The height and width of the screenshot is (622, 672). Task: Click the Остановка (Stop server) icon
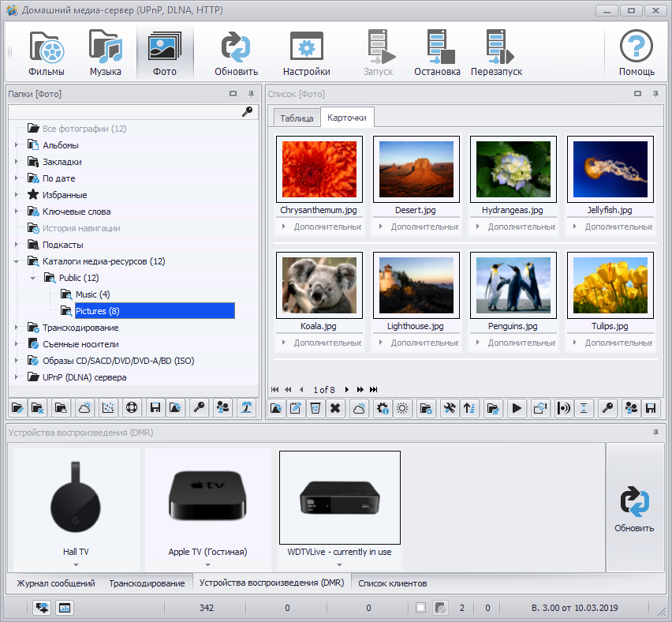click(x=437, y=53)
